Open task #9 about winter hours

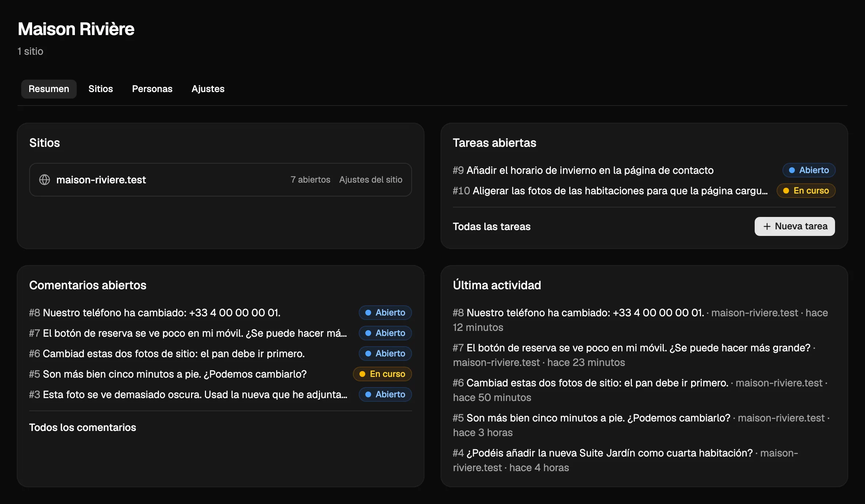click(x=583, y=170)
